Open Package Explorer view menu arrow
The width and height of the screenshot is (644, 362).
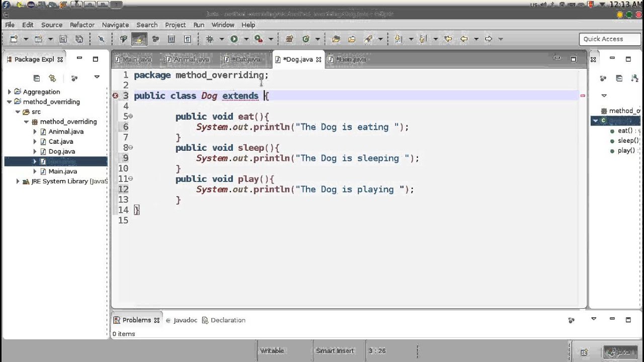97,77
